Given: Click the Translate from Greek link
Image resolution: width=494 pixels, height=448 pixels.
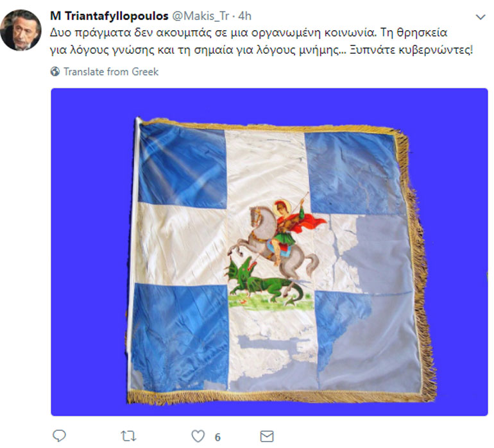Looking at the screenshot, I should (x=111, y=72).
